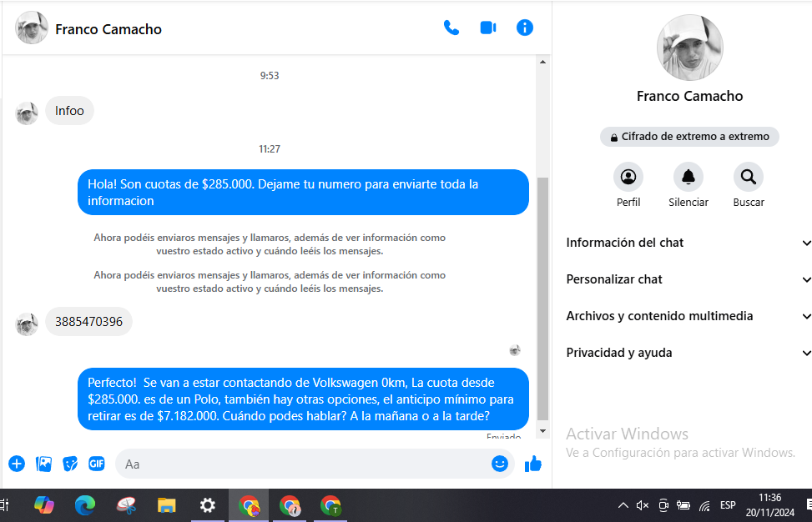Image resolution: width=812 pixels, height=522 pixels.
Task: Expand Información del chat section
Action: [688, 243]
